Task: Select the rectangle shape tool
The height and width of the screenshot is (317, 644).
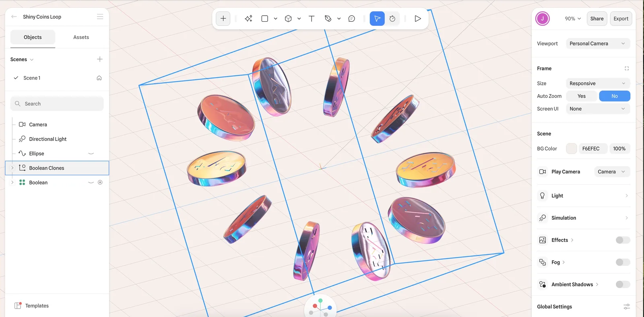Action: pyautogui.click(x=264, y=19)
